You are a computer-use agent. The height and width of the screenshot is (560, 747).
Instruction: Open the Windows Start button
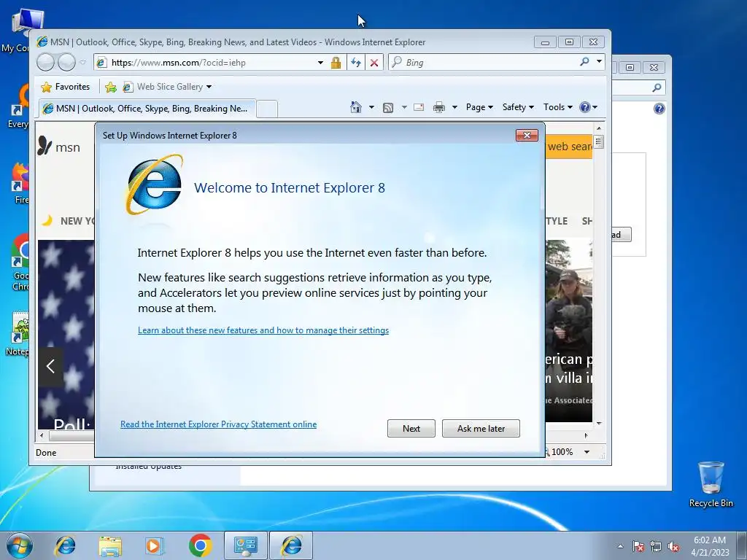[19, 545]
